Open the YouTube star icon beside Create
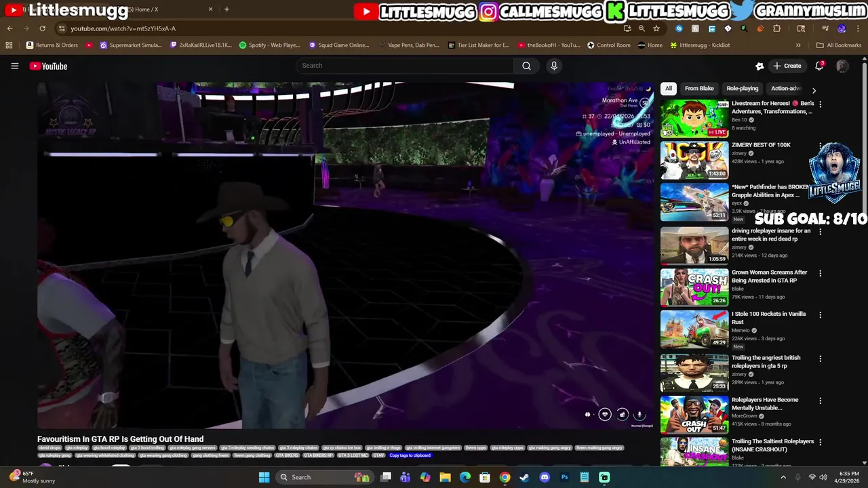Viewport: 868px width, 488px height. click(759, 66)
